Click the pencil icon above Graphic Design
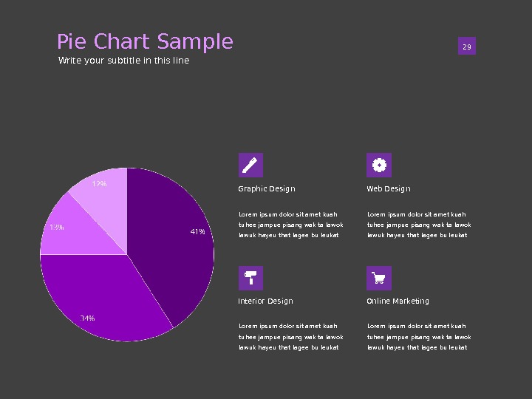Screen dimensions: 532x399 250,165
